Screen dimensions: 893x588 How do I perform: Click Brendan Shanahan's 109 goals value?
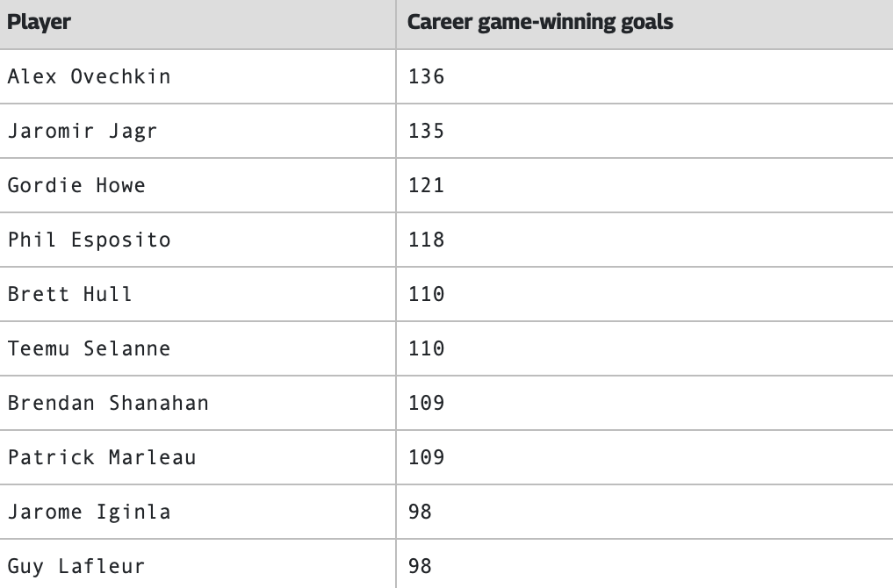coord(426,403)
